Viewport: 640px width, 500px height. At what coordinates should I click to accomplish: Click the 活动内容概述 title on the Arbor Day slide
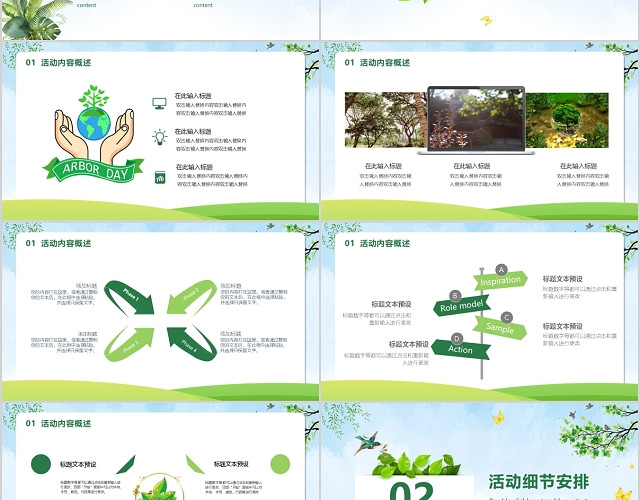(66, 62)
